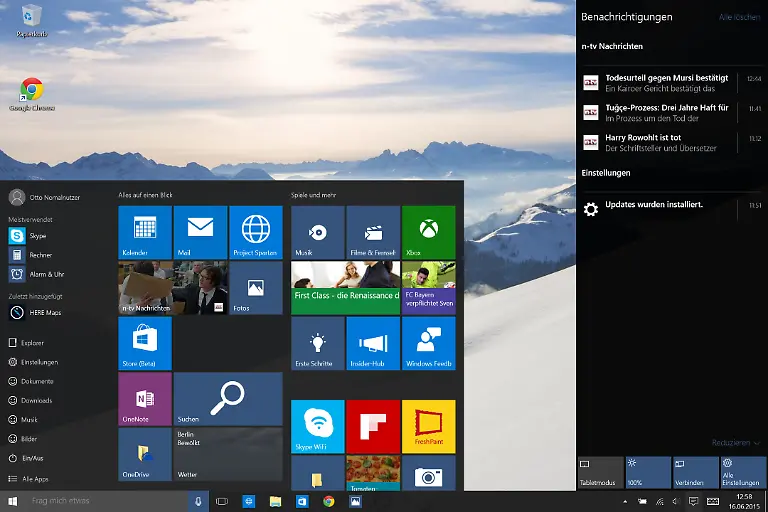Open Einstellungen from Start menu

pos(33,362)
